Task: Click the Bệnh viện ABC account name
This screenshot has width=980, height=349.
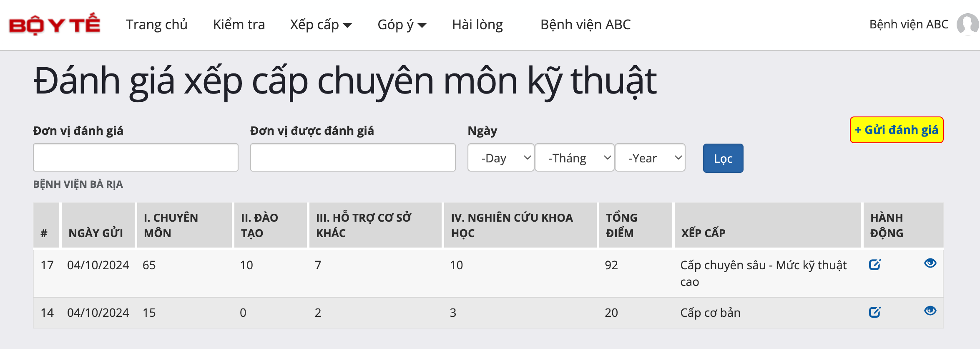Action: [909, 25]
